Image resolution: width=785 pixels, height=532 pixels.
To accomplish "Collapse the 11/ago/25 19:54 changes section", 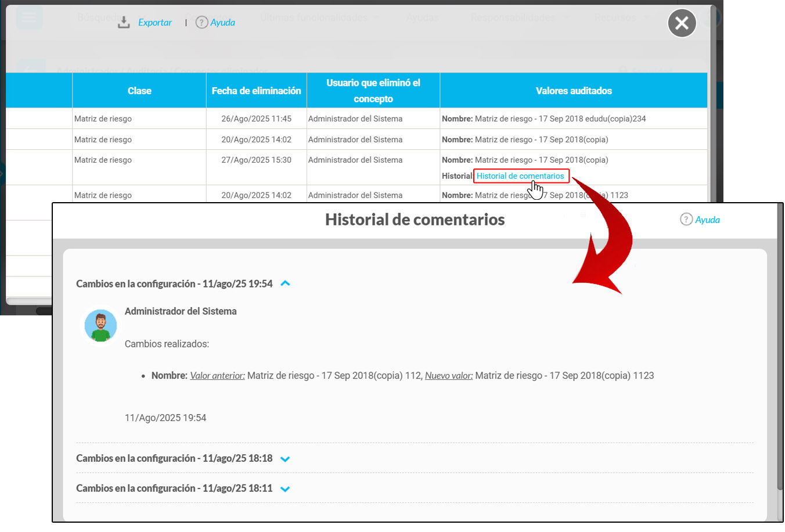I will (x=285, y=283).
